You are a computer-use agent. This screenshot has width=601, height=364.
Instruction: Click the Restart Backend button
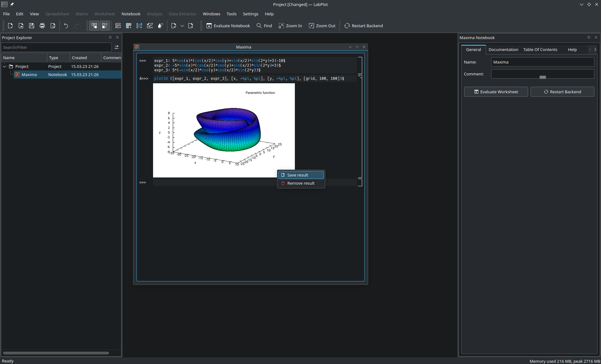click(562, 91)
